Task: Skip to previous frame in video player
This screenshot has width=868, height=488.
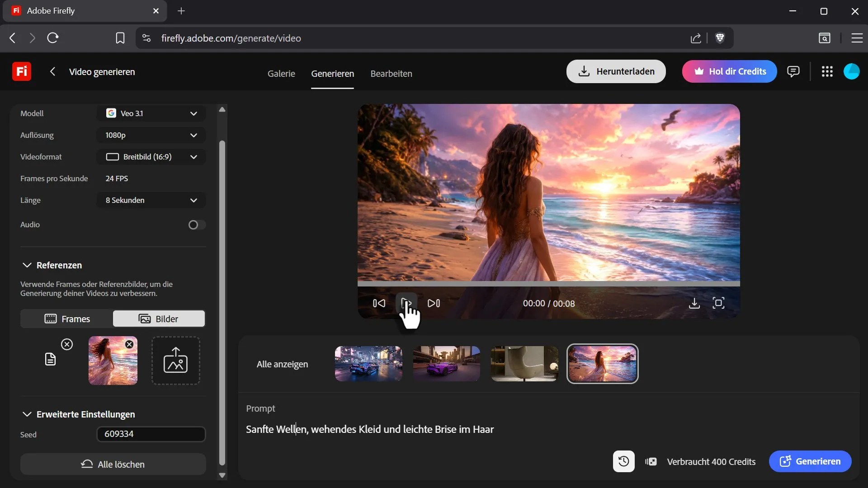Action: click(x=379, y=303)
